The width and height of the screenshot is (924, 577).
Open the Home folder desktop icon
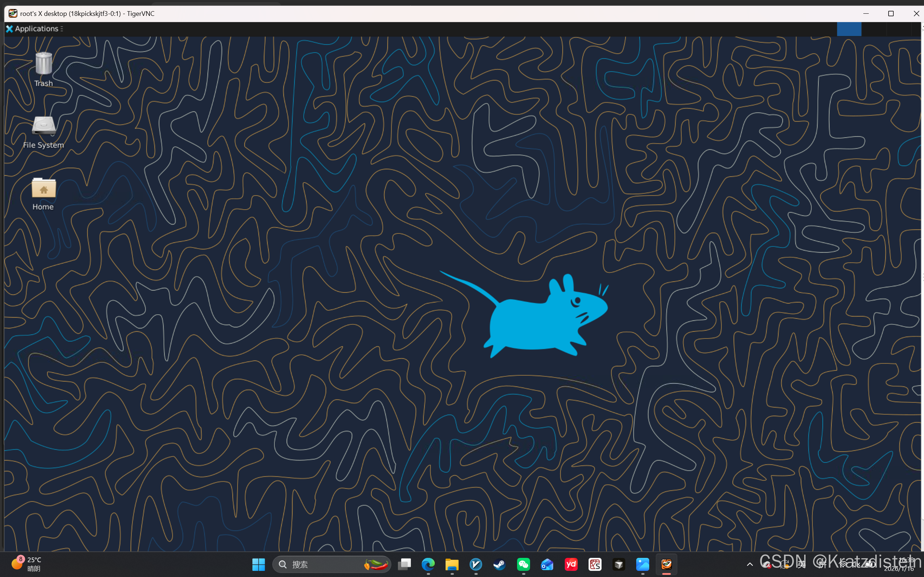click(44, 188)
